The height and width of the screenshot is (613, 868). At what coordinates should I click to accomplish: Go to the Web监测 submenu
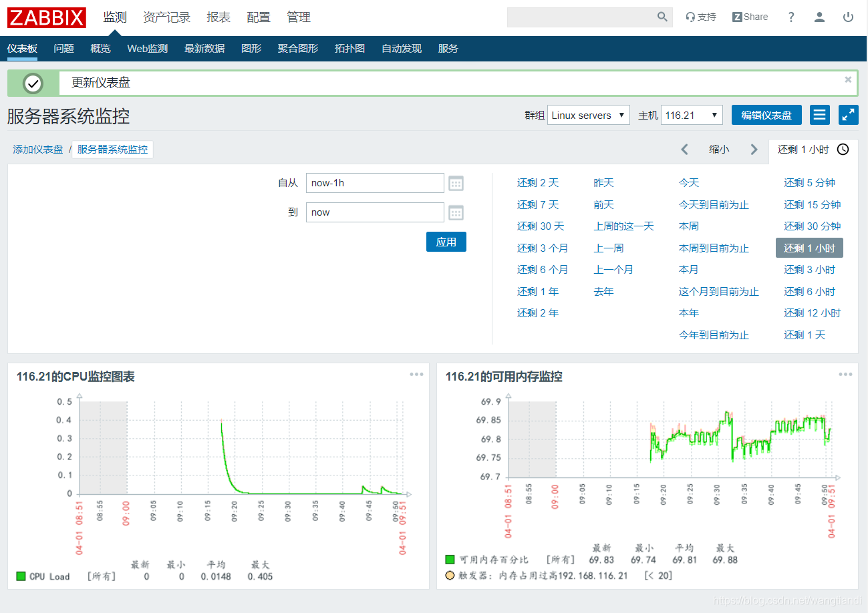click(148, 49)
